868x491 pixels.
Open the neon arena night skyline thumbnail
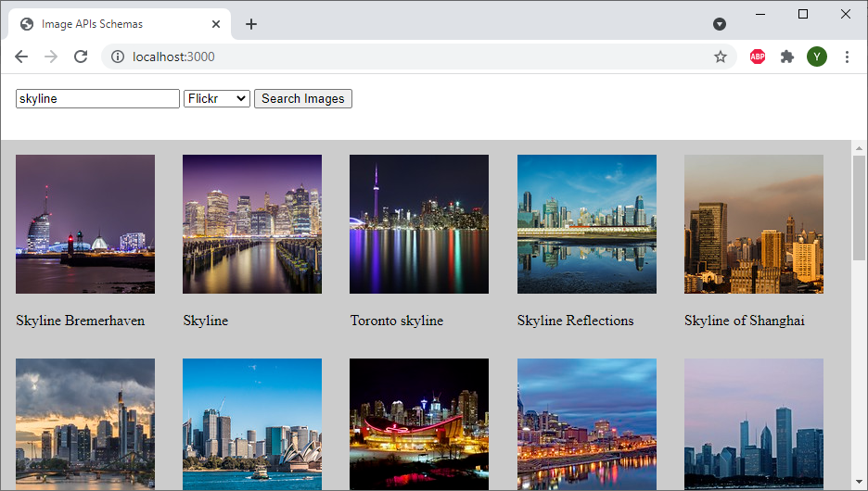point(419,424)
